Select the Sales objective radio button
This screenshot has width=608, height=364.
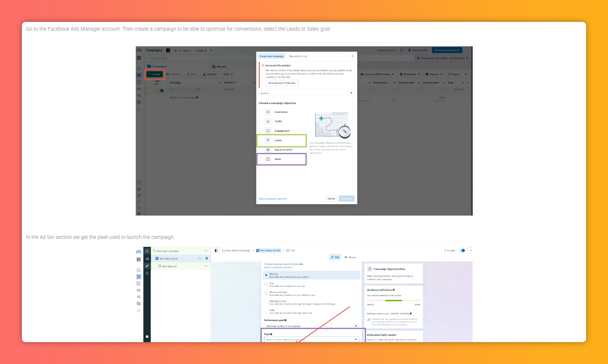261,159
